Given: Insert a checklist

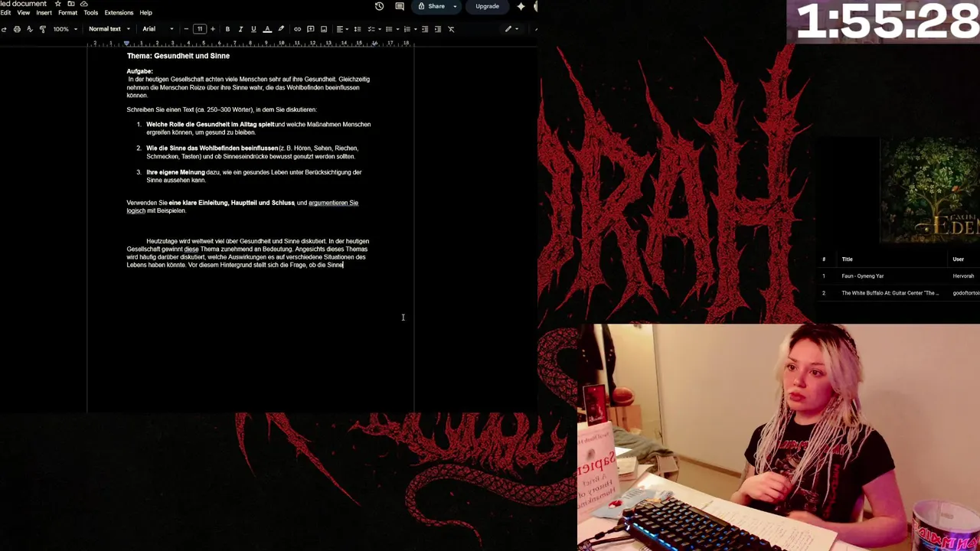Looking at the screenshot, I should click(x=371, y=29).
